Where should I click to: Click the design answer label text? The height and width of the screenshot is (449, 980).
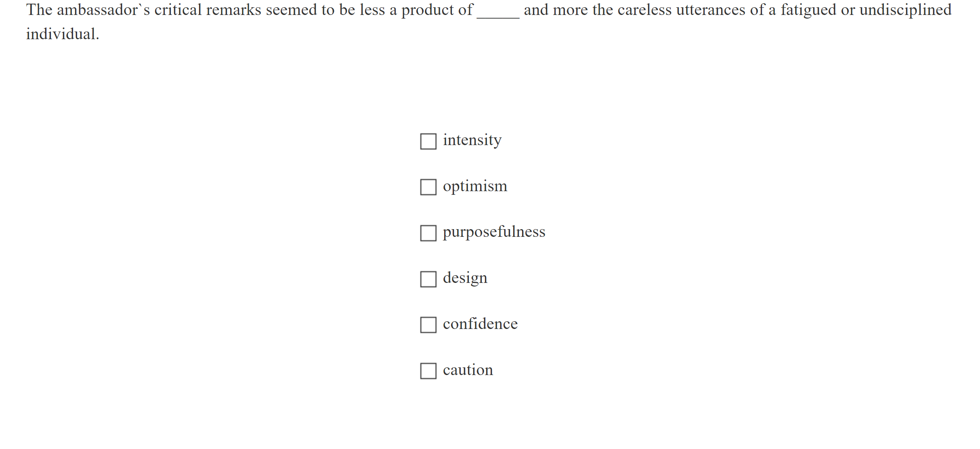coord(465,278)
